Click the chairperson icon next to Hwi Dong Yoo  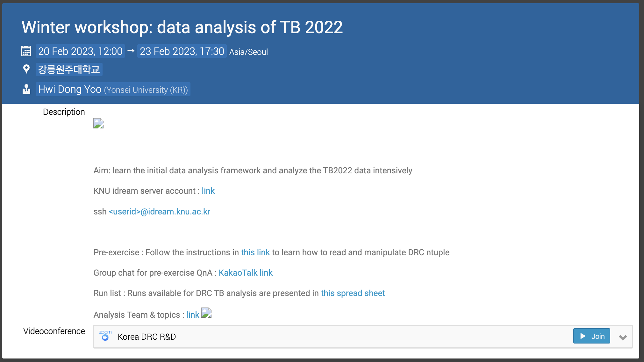coord(26,89)
